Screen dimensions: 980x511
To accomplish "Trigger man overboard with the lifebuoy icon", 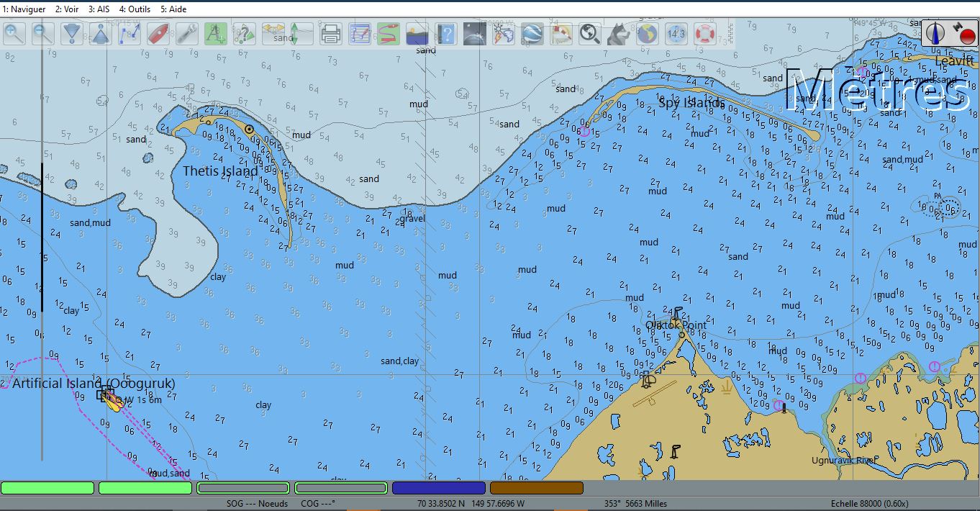I will (x=705, y=34).
